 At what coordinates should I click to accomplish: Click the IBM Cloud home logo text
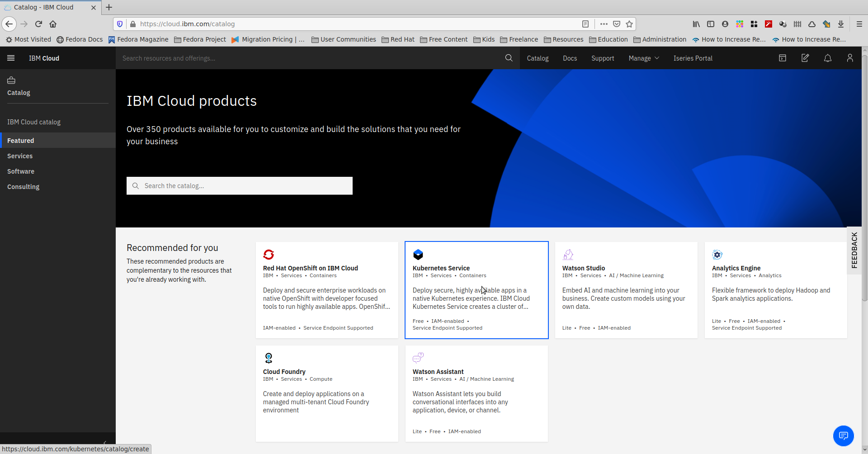(x=44, y=58)
